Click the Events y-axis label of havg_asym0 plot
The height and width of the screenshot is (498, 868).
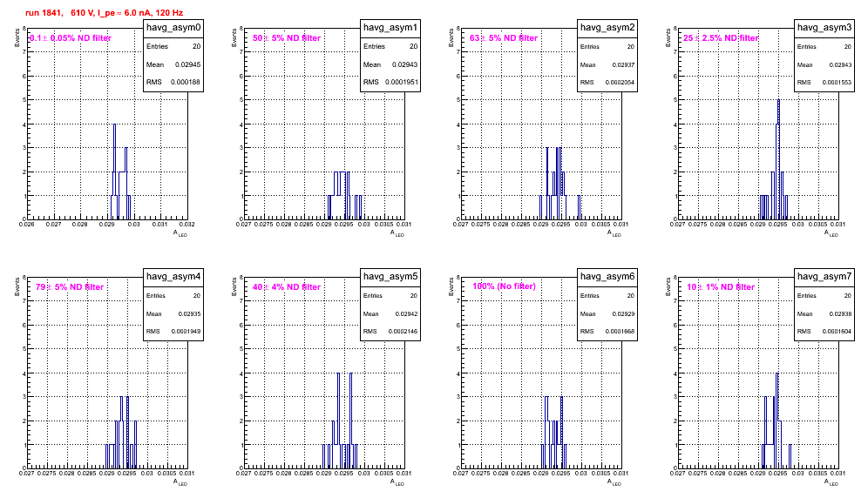(x=17, y=37)
